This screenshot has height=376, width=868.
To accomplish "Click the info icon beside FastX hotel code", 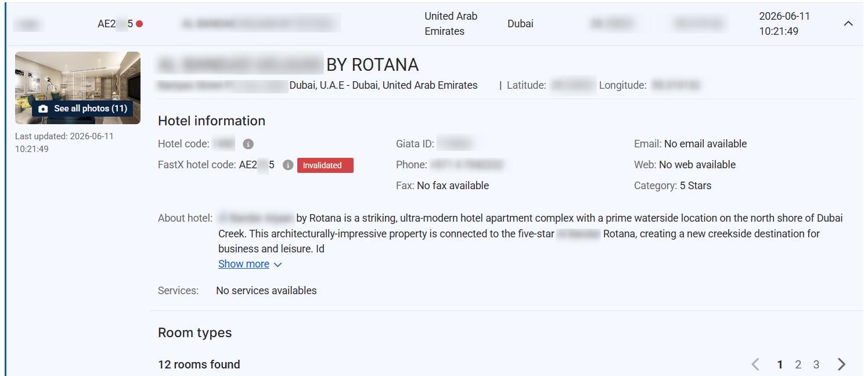I will 287,165.
